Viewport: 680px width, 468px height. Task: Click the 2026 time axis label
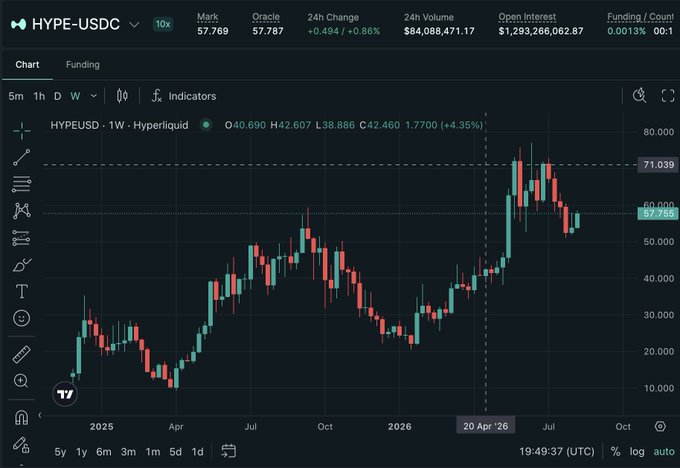[x=399, y=426]
